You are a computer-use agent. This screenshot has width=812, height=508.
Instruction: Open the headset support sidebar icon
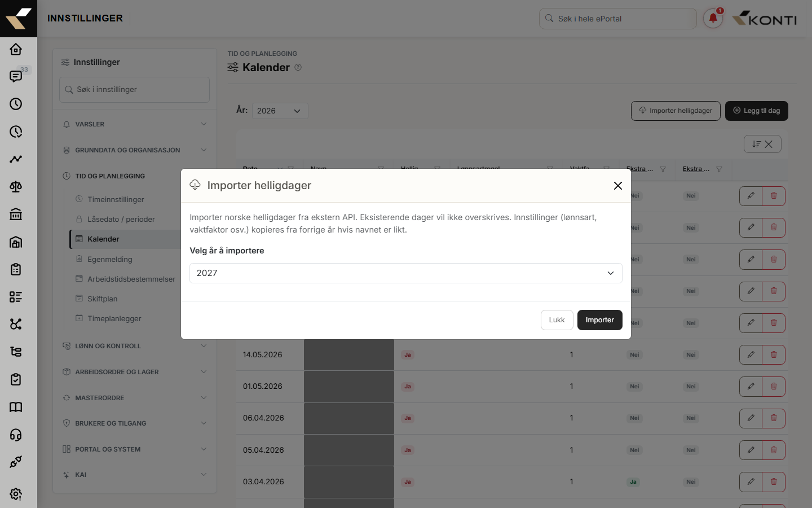click(16, 435)
